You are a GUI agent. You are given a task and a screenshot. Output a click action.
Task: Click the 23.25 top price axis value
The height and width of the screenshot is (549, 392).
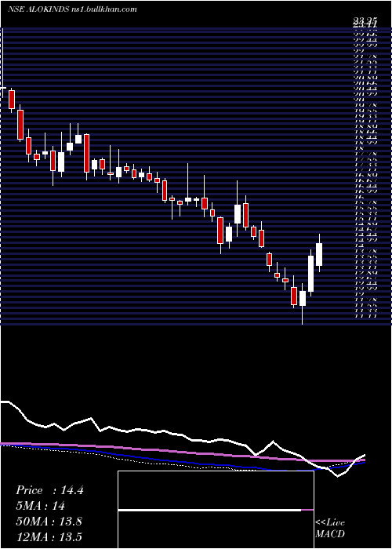(x=365, y=23)
